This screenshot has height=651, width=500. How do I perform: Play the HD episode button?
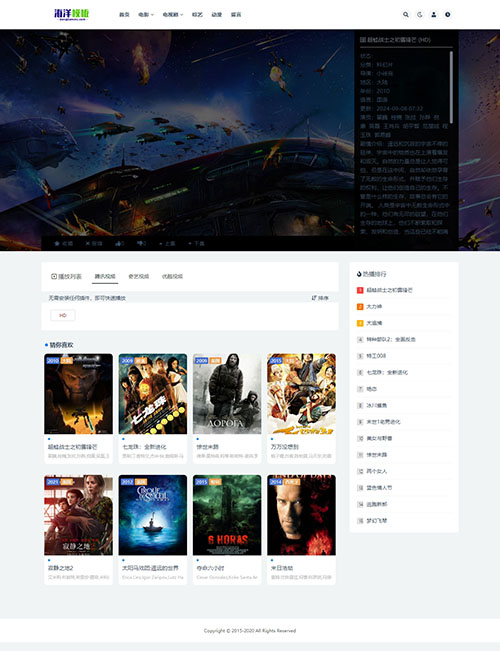pos(63,316)
